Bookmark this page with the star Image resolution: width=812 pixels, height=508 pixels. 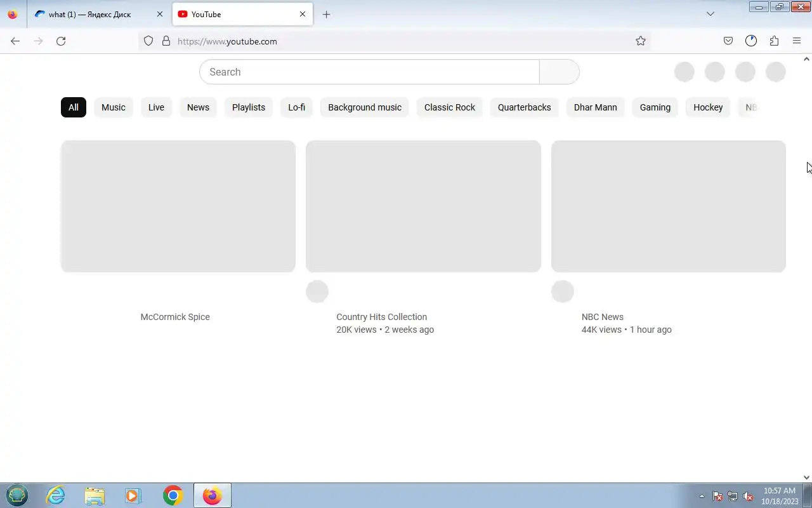(641, 41)
